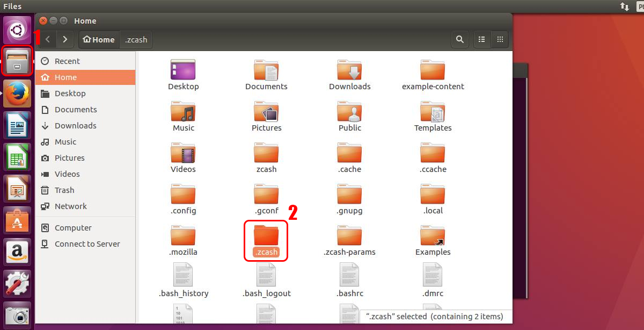Go back with the left arrow button
This screenshot has width=644, height=330.
pos(48,39)
